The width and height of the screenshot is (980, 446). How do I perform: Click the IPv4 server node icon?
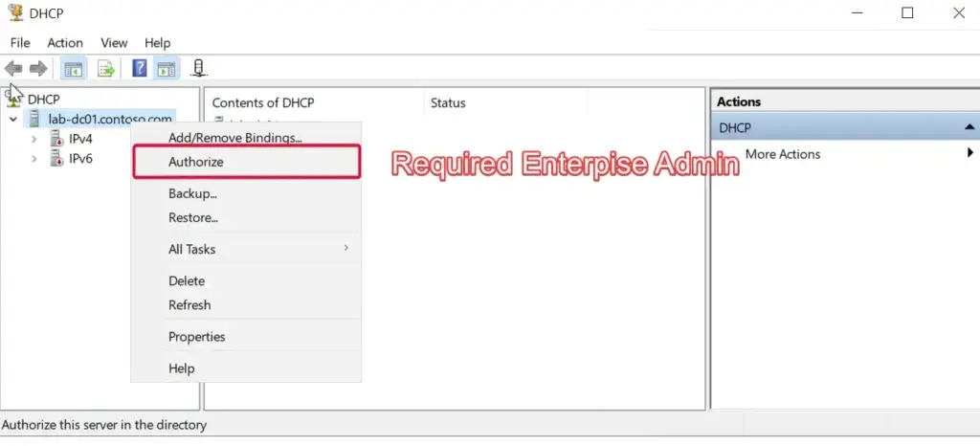(x=56, y=139)
